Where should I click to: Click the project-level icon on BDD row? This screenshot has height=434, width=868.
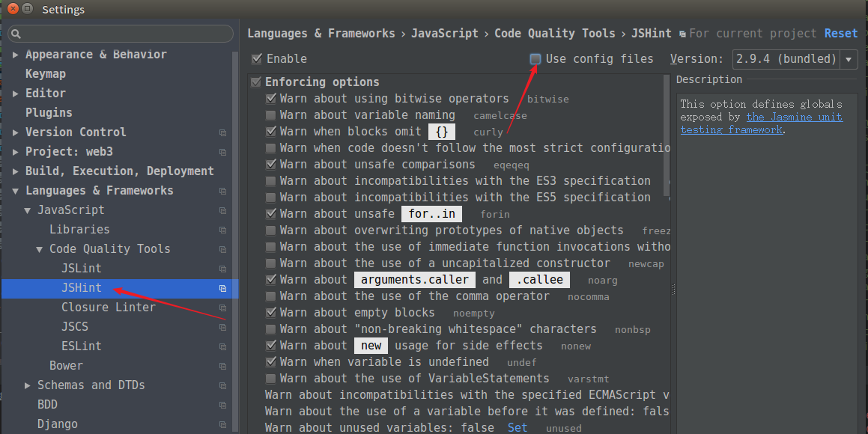click(x=222, y=406)
